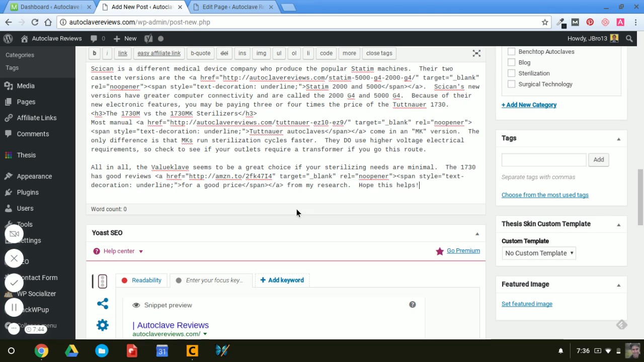Switch to the Edit Page browser tab
This screenshot has height=362, width=644.
coord(233,7)
